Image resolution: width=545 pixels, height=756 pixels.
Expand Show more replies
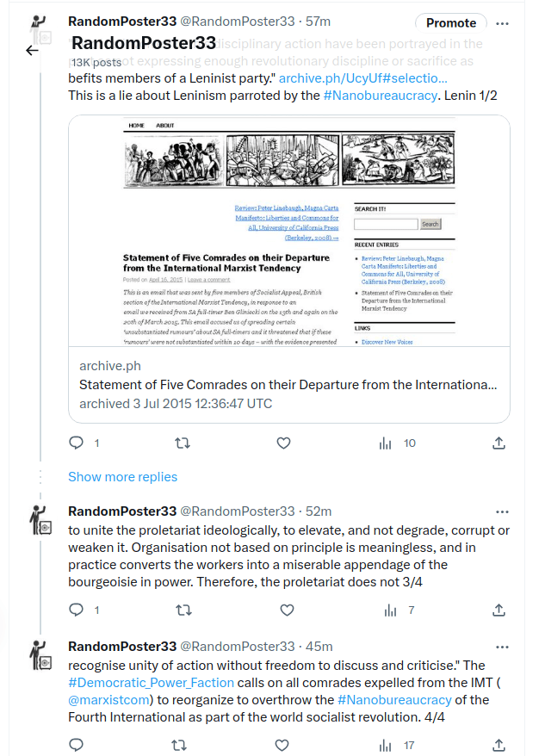[x=122, y=477]
